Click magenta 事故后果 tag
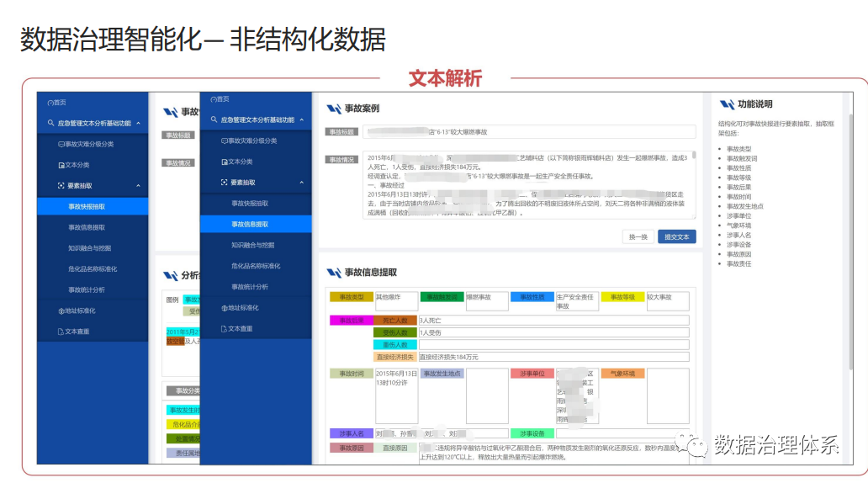The height and width of the screenshot is (483, 868). point(352,321)
